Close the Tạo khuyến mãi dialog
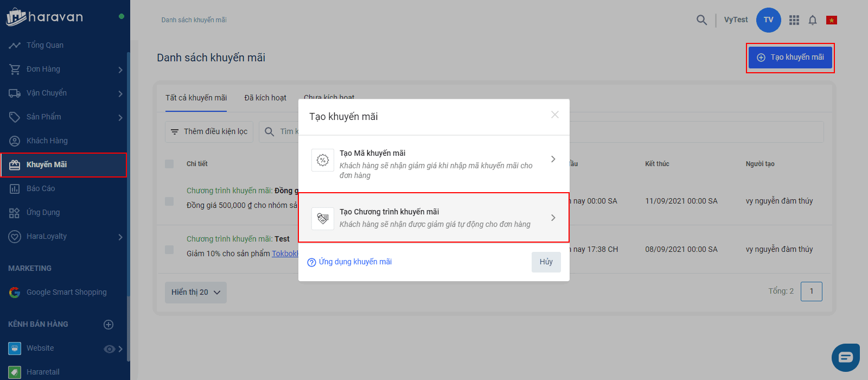Screen dimensions: 868x380 pos(555,115)
